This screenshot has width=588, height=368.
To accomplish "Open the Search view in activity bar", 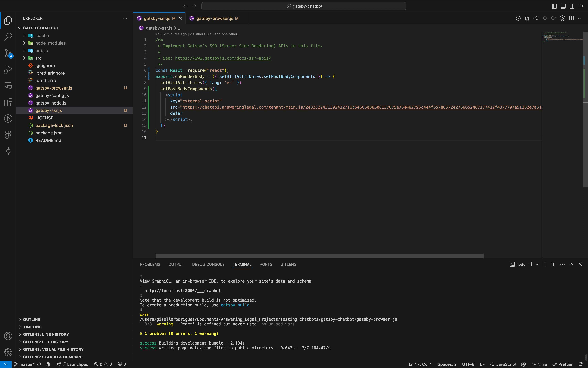I will pos(8,37).
